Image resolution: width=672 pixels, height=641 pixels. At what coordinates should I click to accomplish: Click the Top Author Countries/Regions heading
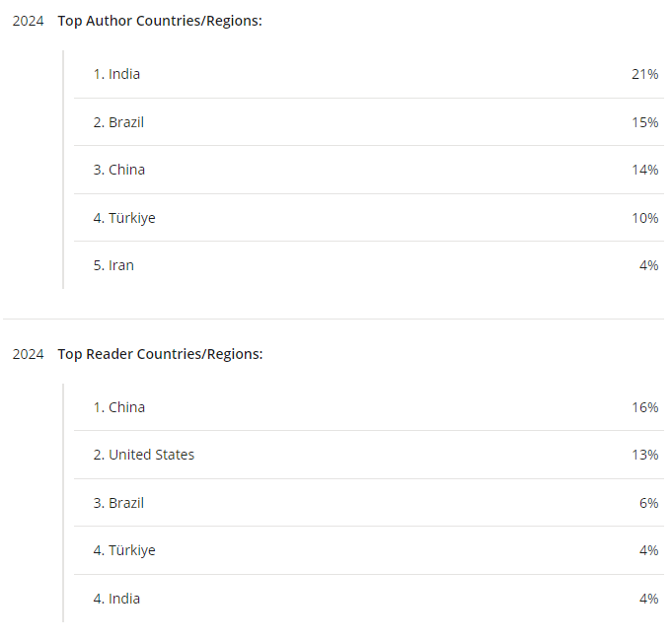point(160,21)
